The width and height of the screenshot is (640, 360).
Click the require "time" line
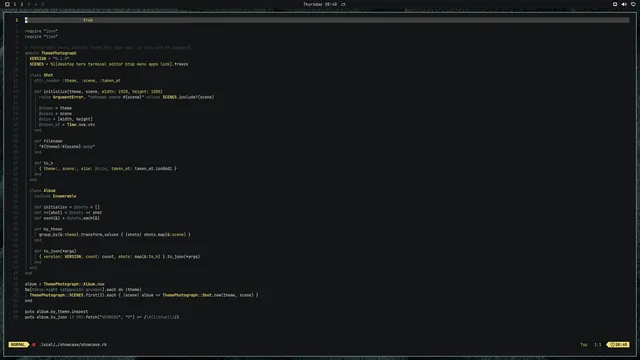point(41,37)
